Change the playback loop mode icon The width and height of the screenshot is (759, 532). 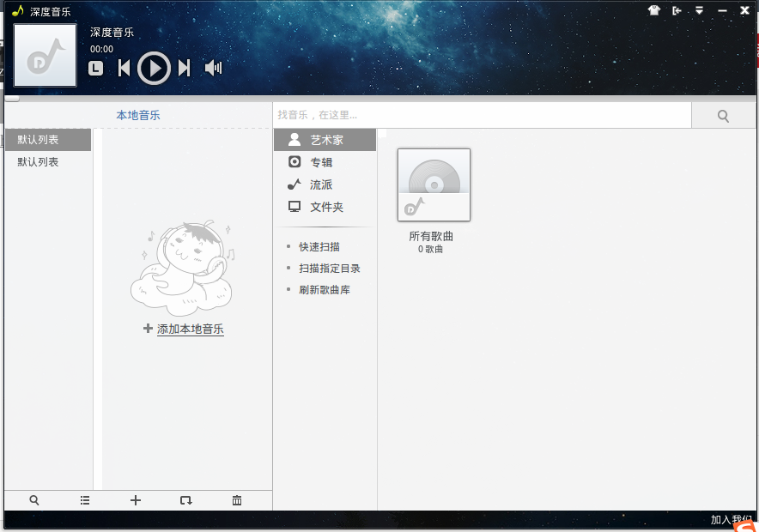point(185,500)
